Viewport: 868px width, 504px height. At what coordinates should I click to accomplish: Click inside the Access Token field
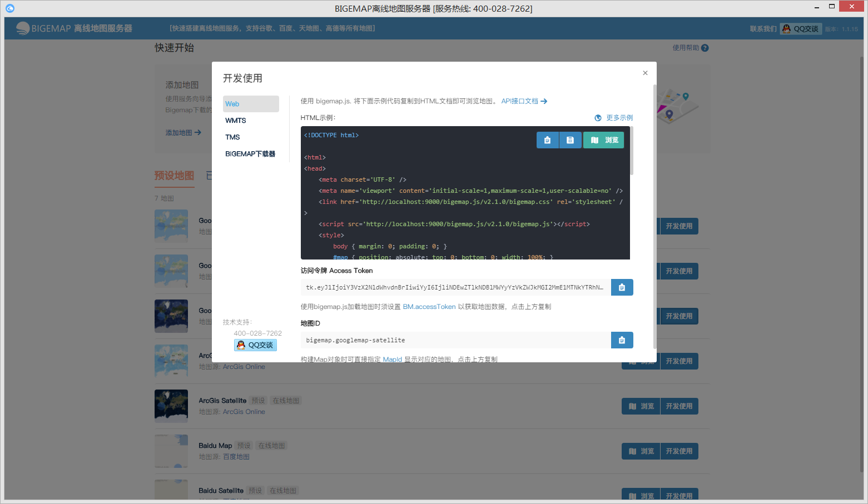pos(455,287)
